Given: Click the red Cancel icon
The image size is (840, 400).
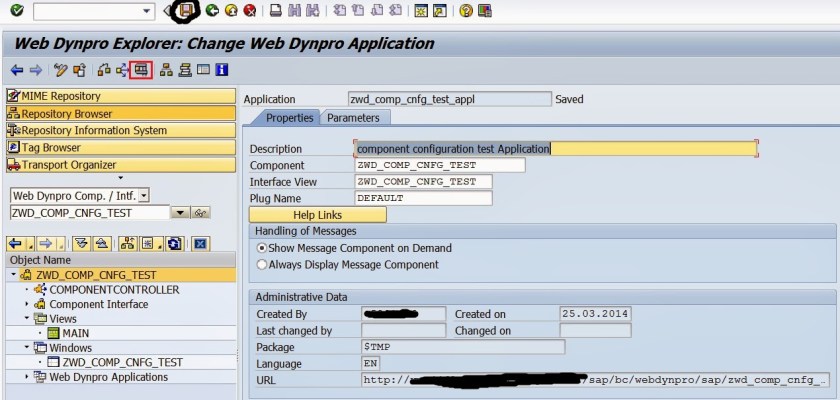Looking at the screenshot, I should pyautogui.click(x=248, y=11).
